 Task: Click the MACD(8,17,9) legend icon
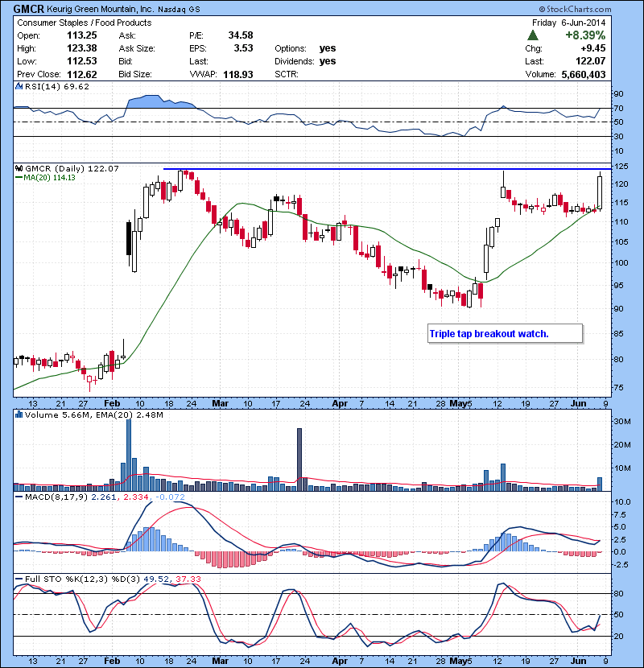pos(17,498)
